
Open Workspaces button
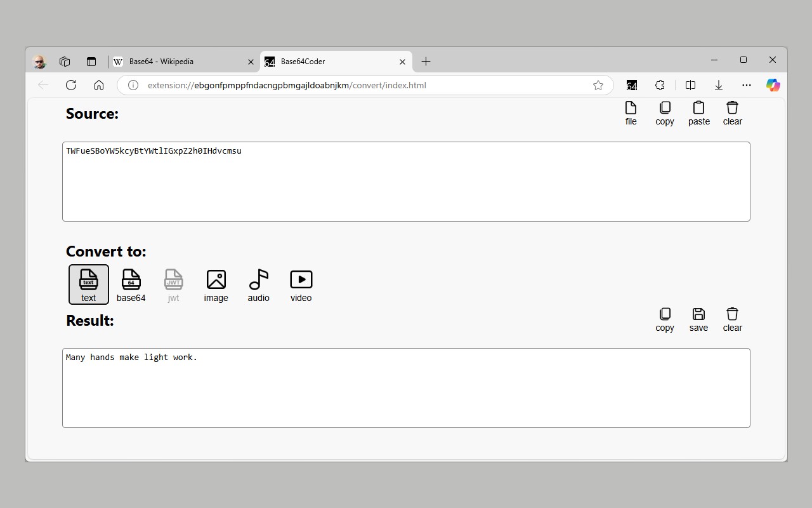click(65, 62)
